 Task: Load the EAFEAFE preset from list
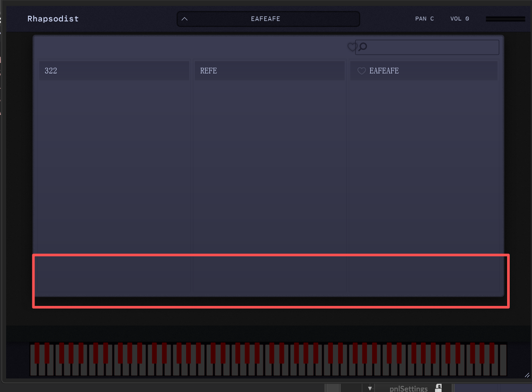[x=424, y=71]
